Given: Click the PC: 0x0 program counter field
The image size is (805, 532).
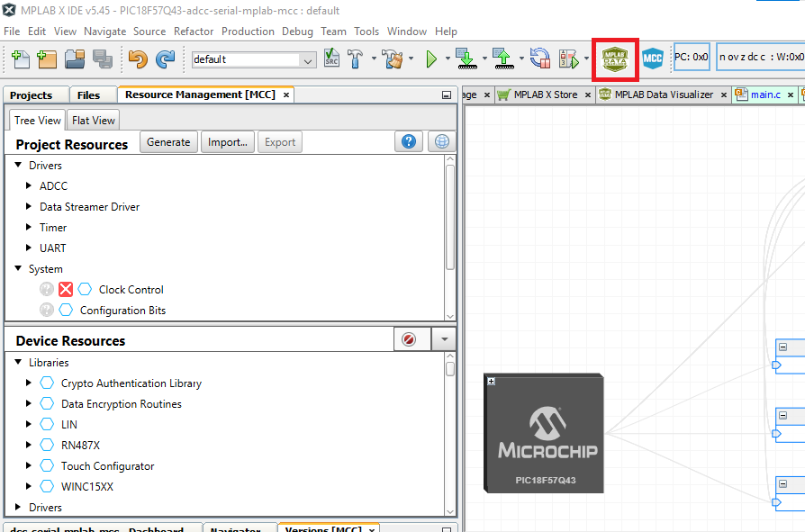Looking at the screenshot, I should coord(692,57).
